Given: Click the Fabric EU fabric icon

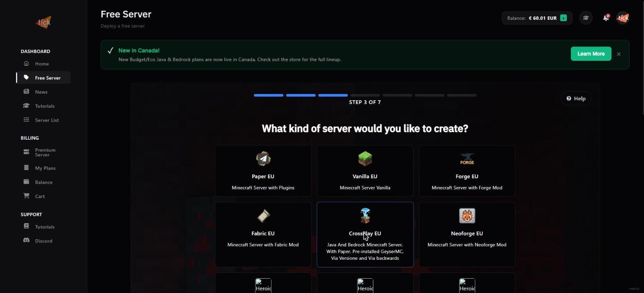Looking at the screenshot, I should click(263, 216).
